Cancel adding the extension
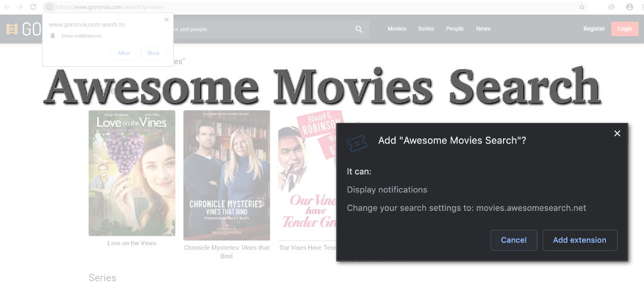 (514, 240)
